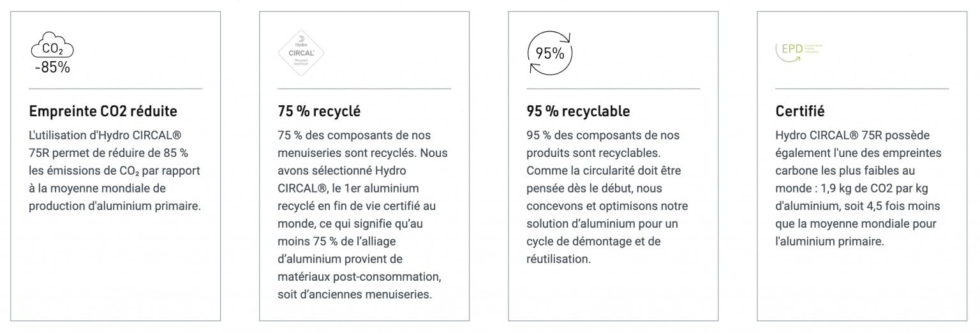This screenshot has height=333, width=980.
Task: Click the divider line above "75 % recyclé"
Action: click(364, 89)
